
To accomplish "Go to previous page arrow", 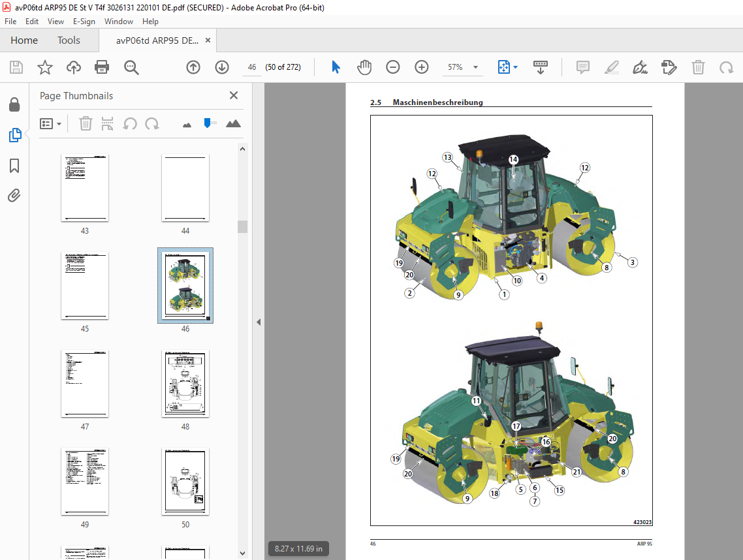I will point(193,67).
